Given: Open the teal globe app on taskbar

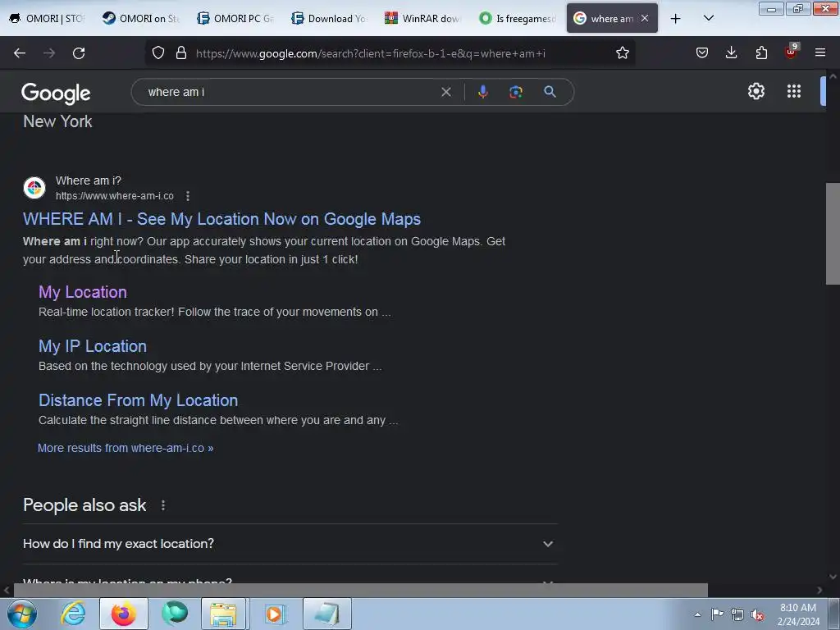Looking at the screenshot, I should (x=175, y=614).
